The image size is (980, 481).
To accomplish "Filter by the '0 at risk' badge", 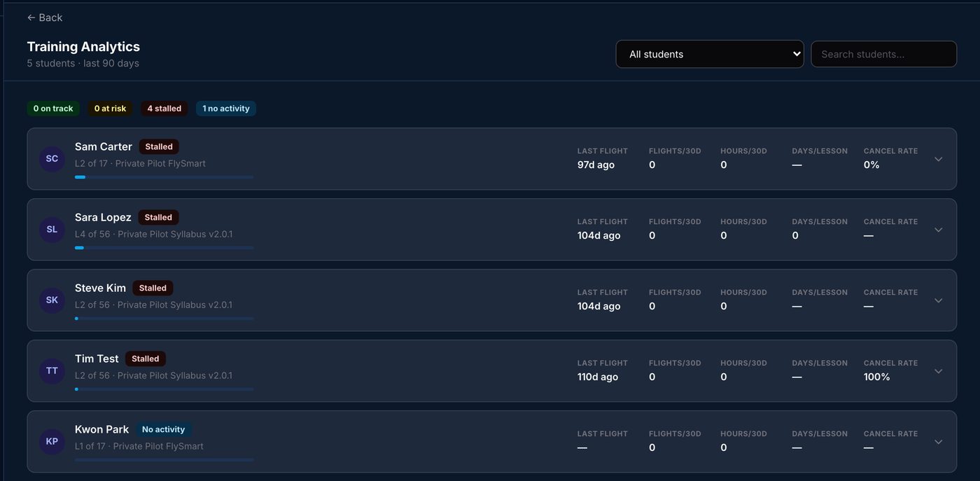I will 111,109.
